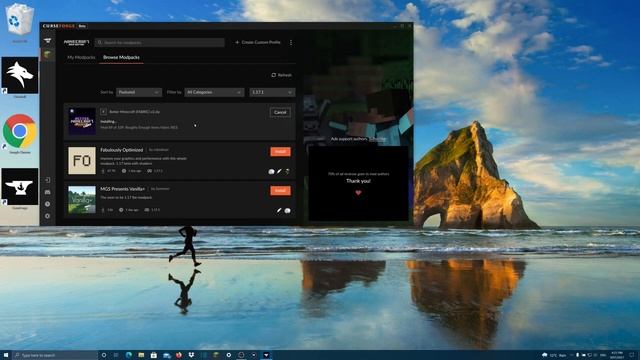The image size is (640, 360).
Task: Open the CurseForge anvil desktop shortcut
Action: (x=20, y=188)
